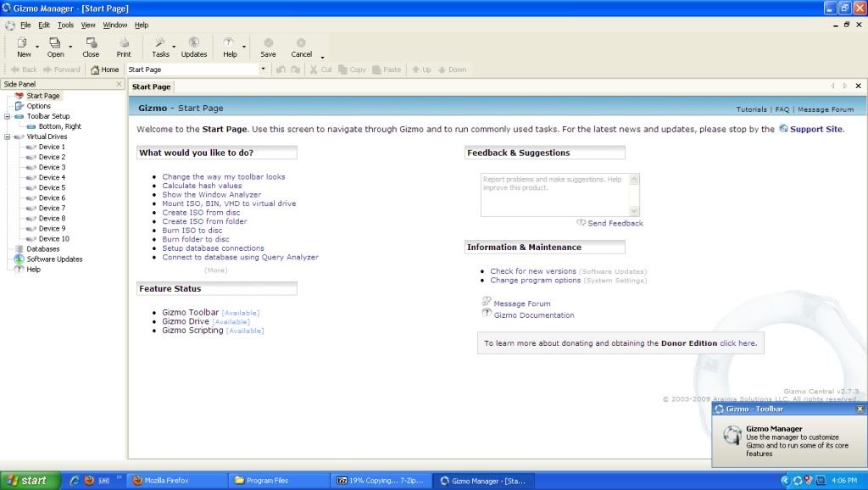868x490 pixels.
Task: Click the Down arrow toolbar button
Action: pyautogui.click(x=453, y=70)
